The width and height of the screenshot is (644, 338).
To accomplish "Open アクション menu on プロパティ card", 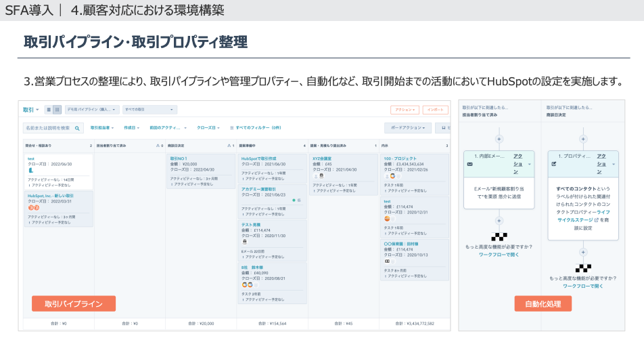I will (605, 164).
